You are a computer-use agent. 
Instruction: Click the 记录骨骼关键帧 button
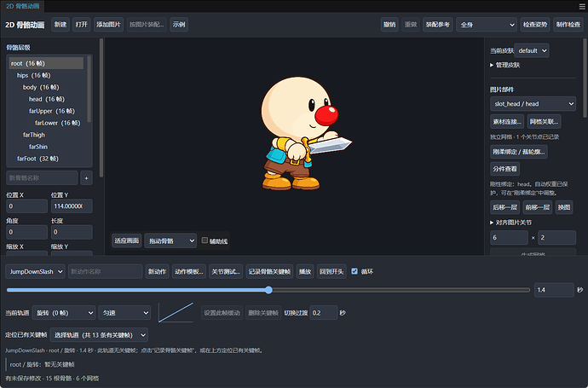point(269,271)
